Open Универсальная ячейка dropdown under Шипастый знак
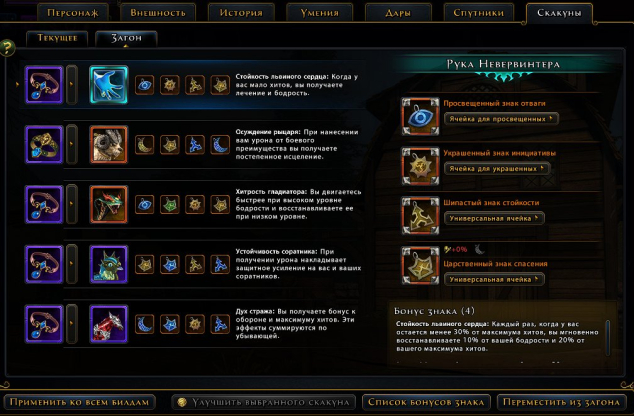 pyautogui.click(x=494, y=218)
